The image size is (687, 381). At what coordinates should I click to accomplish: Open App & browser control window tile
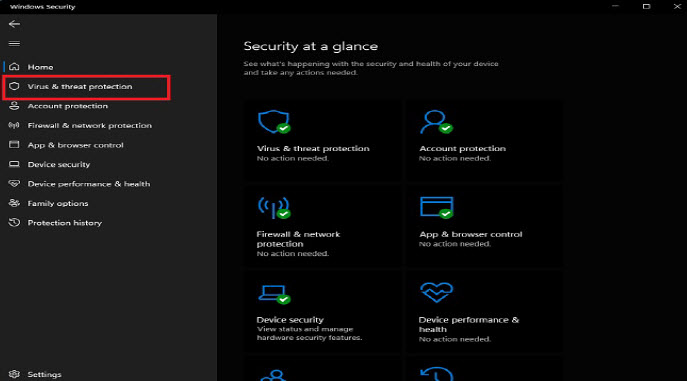click(x=436, y=207)
